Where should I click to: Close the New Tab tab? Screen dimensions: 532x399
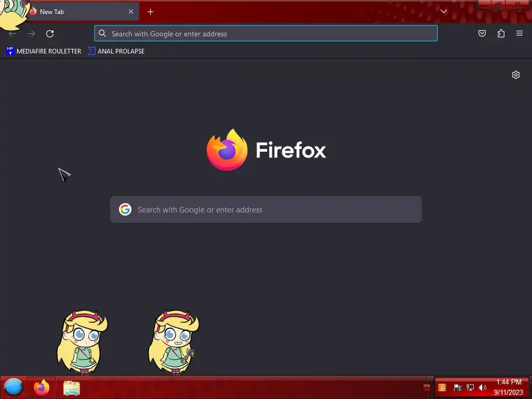pyautogui.click(x=131, y=11)
